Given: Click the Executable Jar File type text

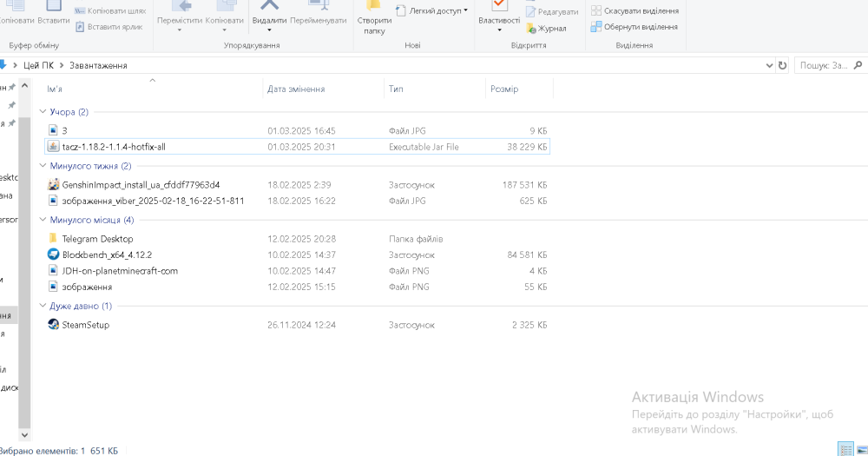Looking at the screenshot, I should 424,147.
